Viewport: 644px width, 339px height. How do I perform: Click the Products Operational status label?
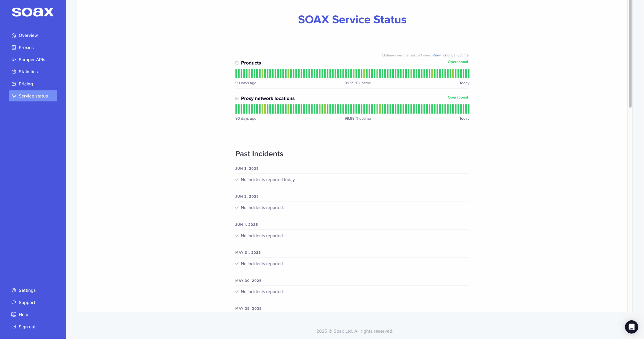point(458,62)
